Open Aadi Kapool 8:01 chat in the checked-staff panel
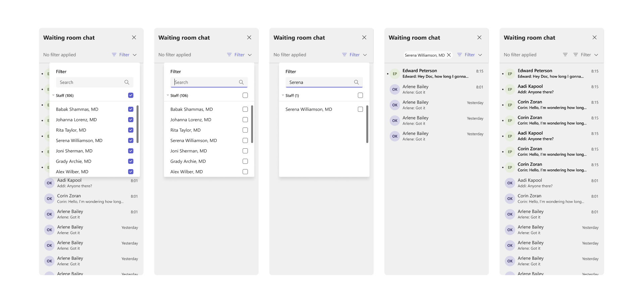Viewport: 644px width, 303px height. [91, 183]
